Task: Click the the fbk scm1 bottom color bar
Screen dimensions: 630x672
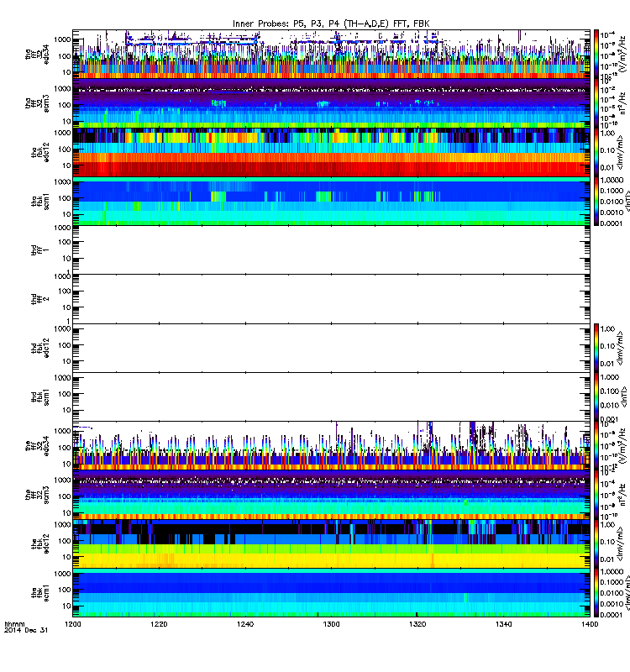Action: 596,593
